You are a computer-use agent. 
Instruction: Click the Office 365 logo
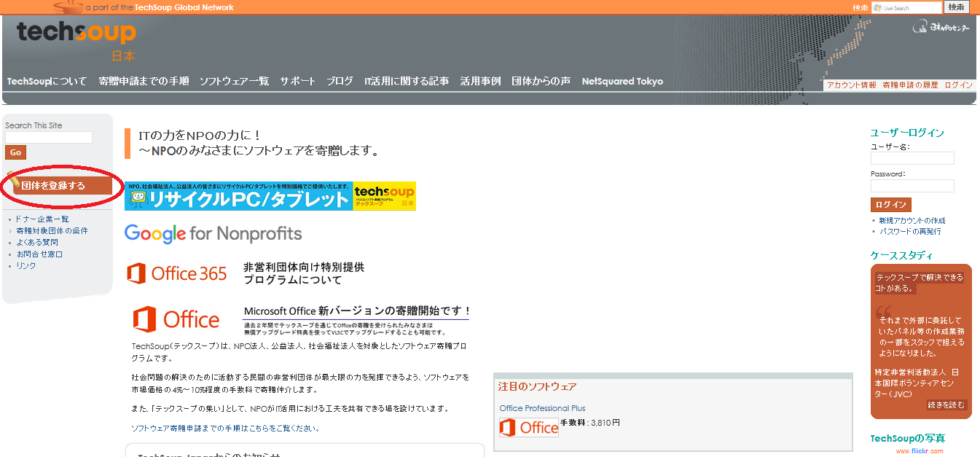click(x=177, y=273)
